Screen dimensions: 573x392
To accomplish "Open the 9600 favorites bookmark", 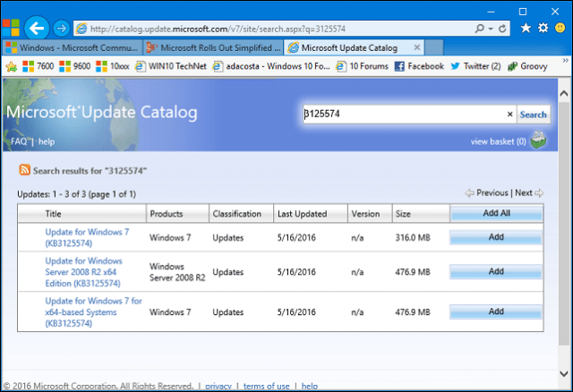I will pos(74,66).
